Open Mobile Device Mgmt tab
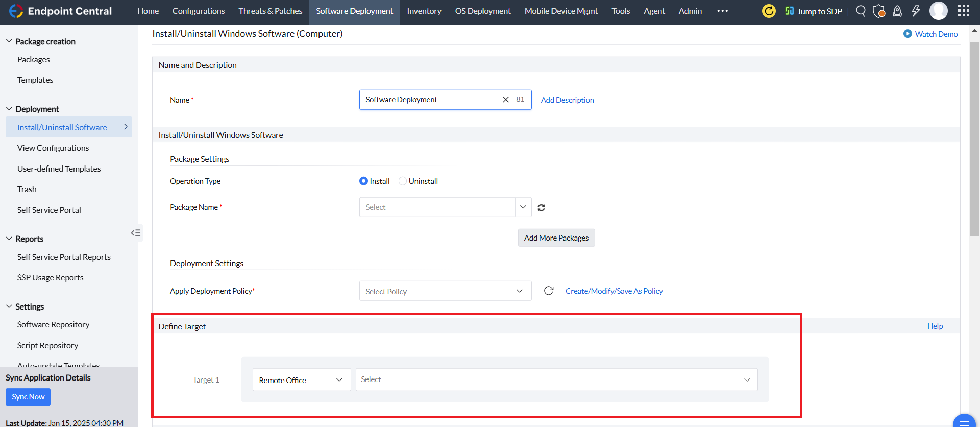Image resolution: width=980 pixels, height=427 pixels. pyautogui.click(x=561, y=11)
